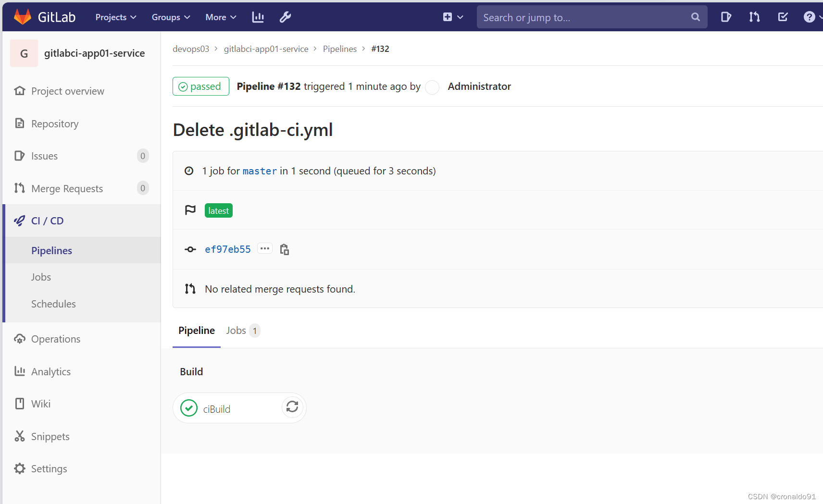
Task: Open the To-Do list icon
Action: [783, 17]
